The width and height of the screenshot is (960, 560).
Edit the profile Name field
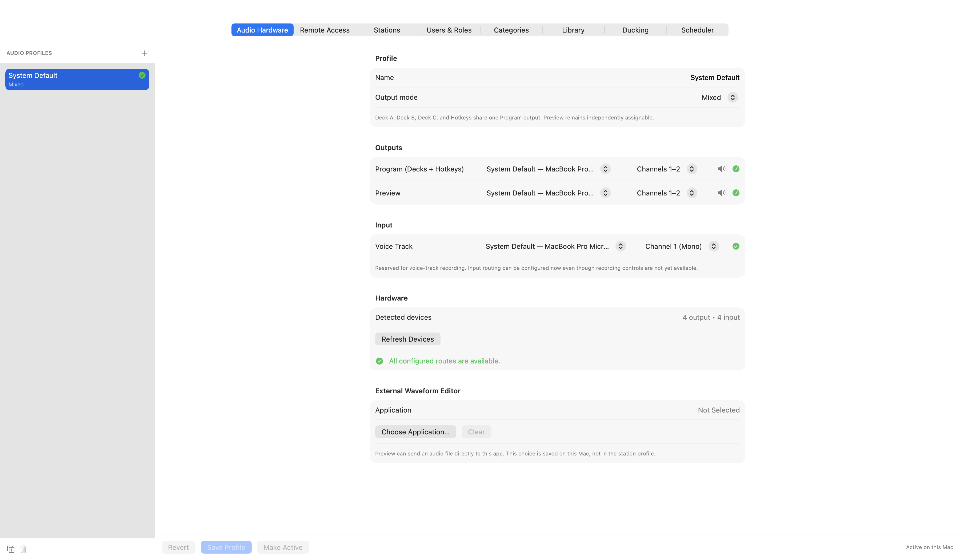[557, 77]
